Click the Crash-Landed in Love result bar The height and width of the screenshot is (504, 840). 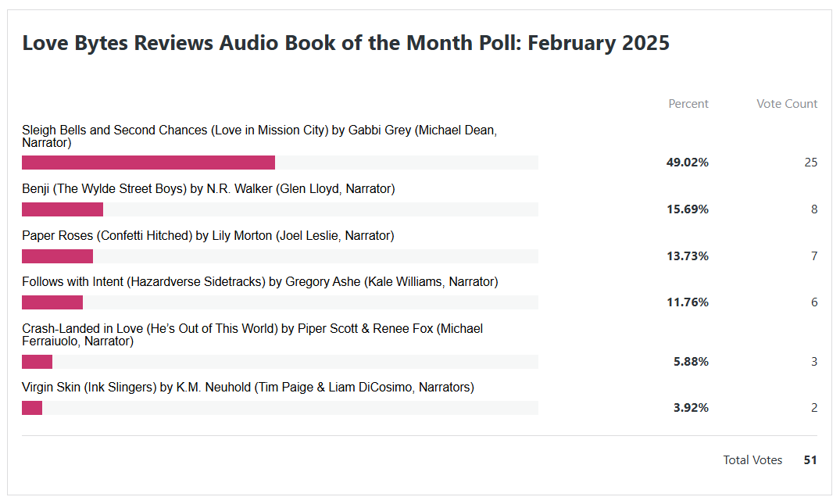(x=37, y=362)
